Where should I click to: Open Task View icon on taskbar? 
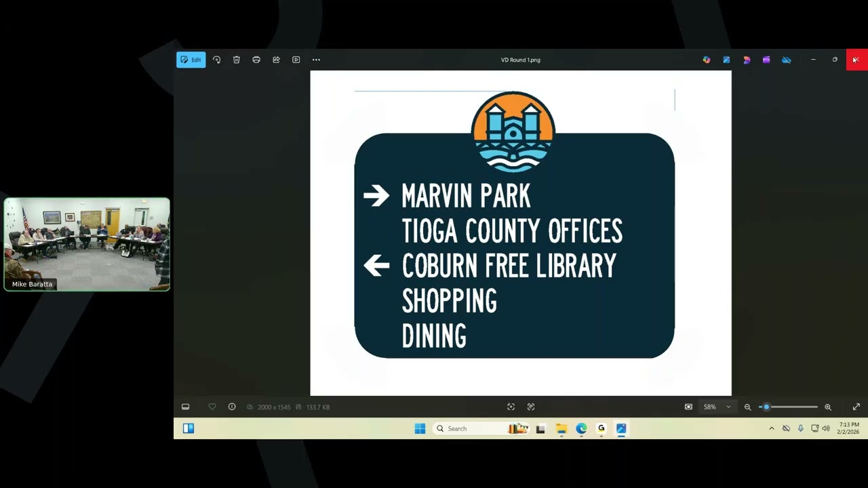click(x=540, y=428)
